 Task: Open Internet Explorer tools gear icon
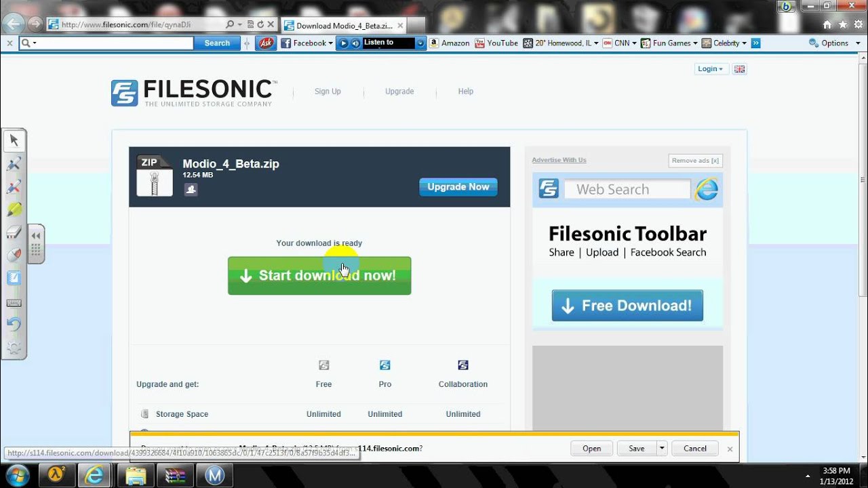859,24
